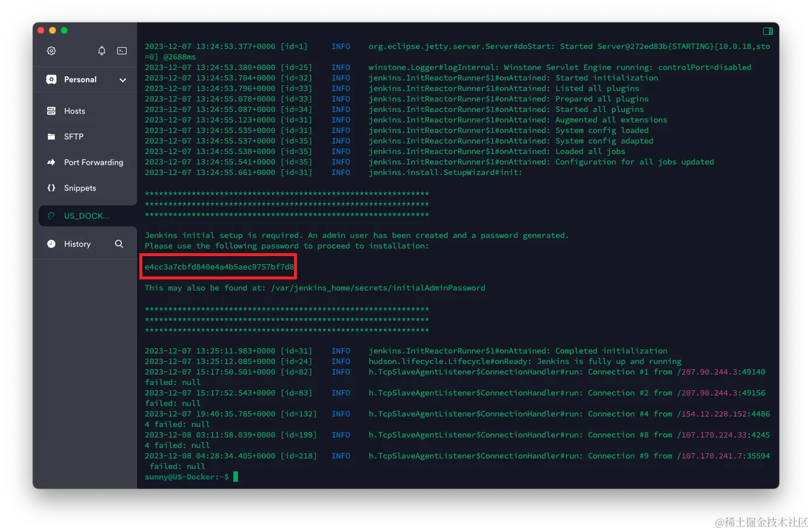This screenshot has width=812, height=532.
Task: Click the password e4cc3a7cbfd840e4a4b5aec9757bf7d8
Action: [x=219, y=267]
